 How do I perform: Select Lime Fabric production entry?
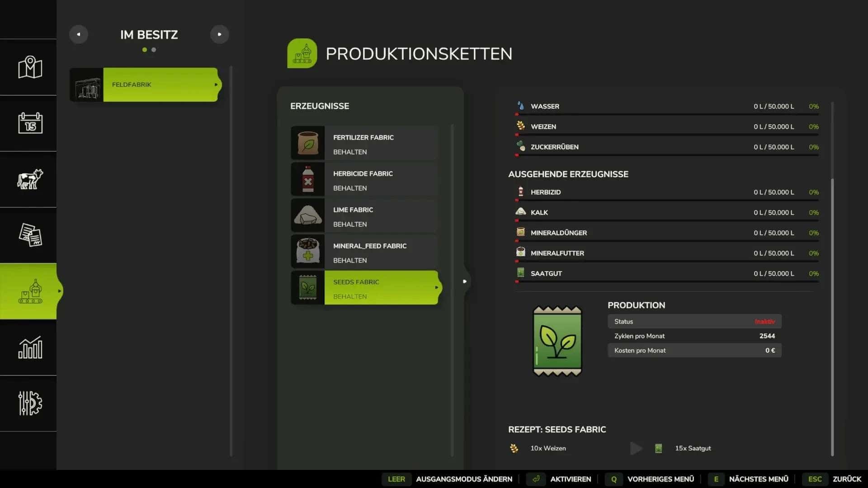point(364,216)
